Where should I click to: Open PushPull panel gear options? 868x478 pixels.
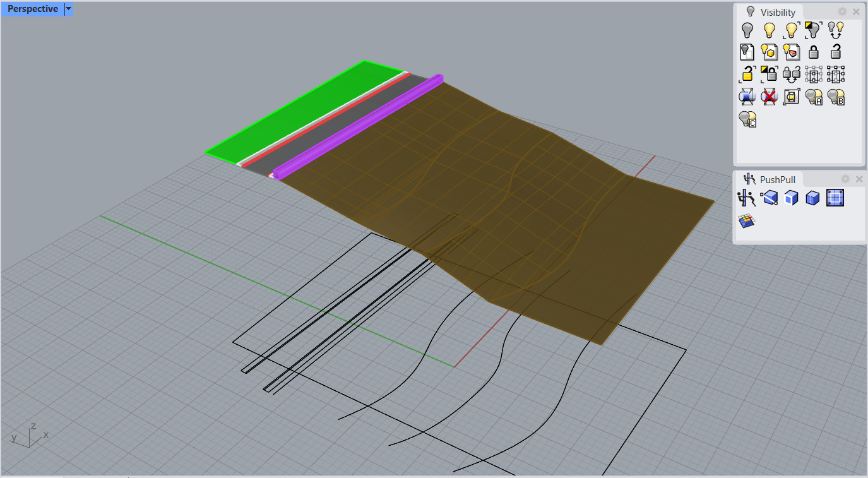845,179
